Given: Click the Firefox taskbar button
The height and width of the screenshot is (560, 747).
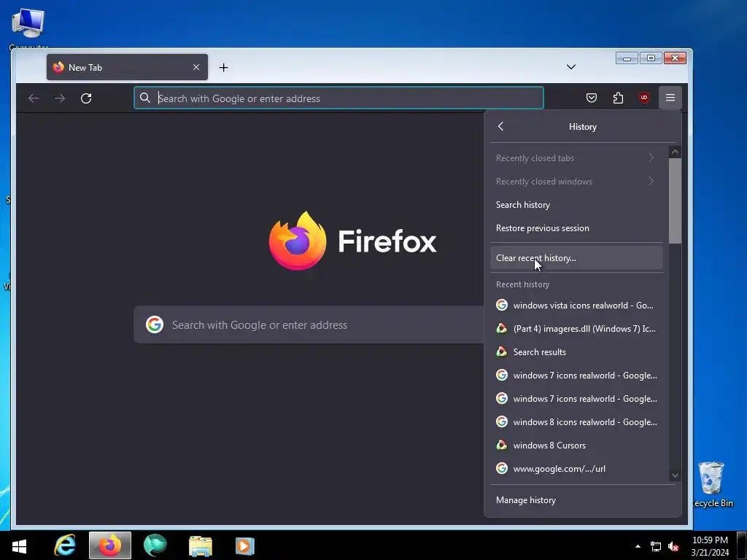Looking at the screenshot, I should 110,545.
